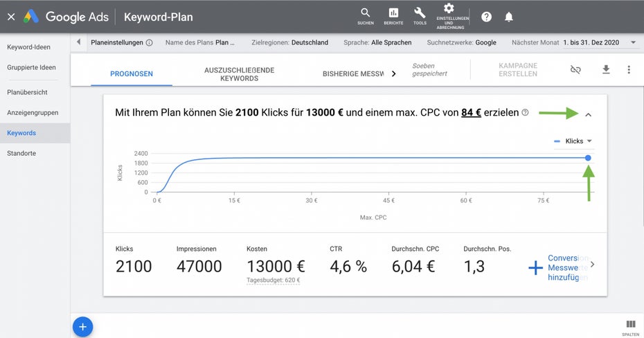Click Tagesbudget: 620 € link
644x338 pixels.
click(273, 280)
